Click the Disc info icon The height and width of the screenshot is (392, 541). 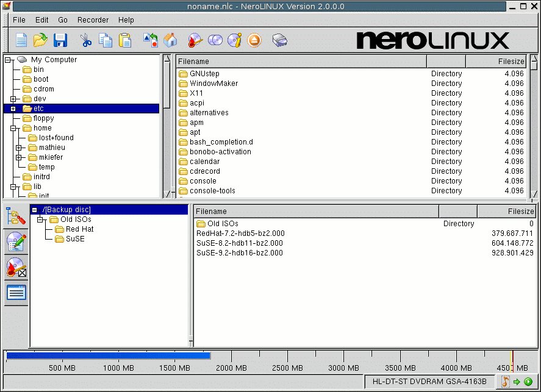coord(235,40)
